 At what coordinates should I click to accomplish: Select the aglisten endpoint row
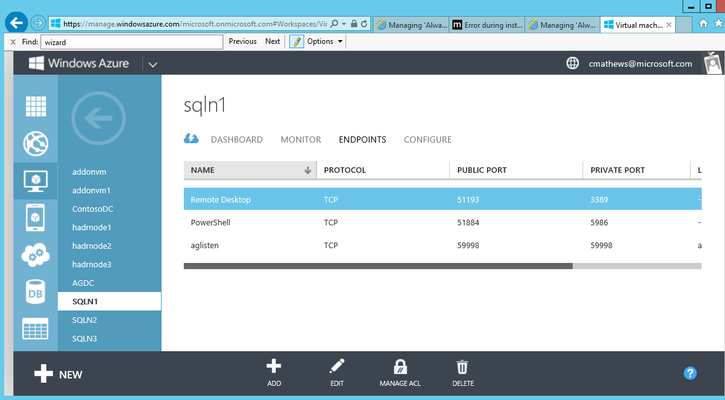click(442, 245)
